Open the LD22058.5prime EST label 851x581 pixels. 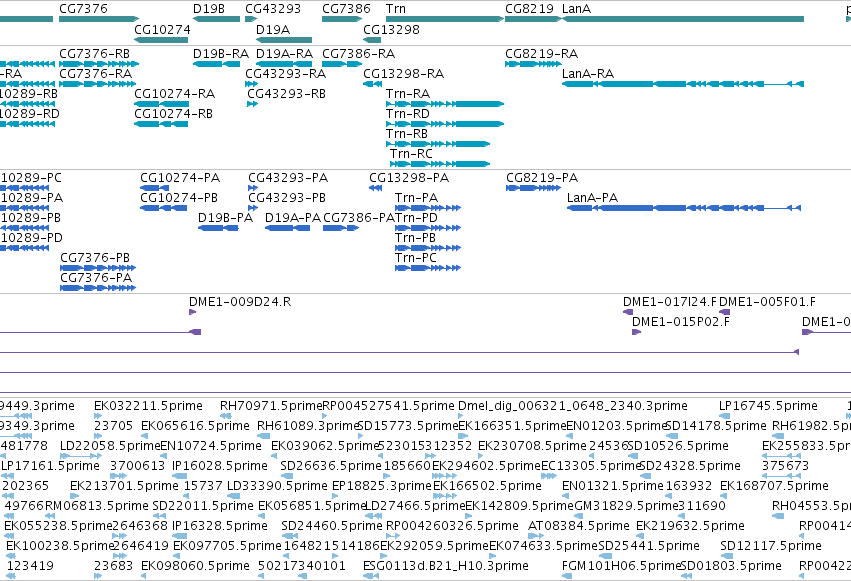point(110,446)
